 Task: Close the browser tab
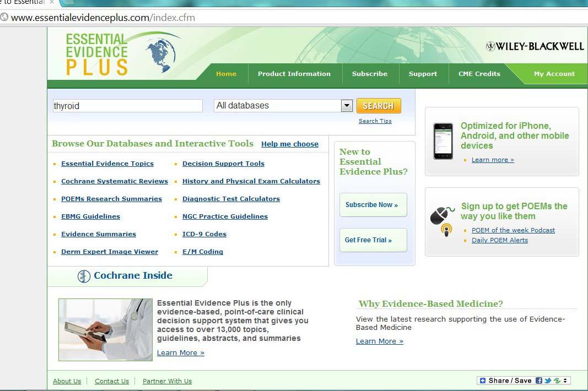pyautogui.click(x=52, y=2)
